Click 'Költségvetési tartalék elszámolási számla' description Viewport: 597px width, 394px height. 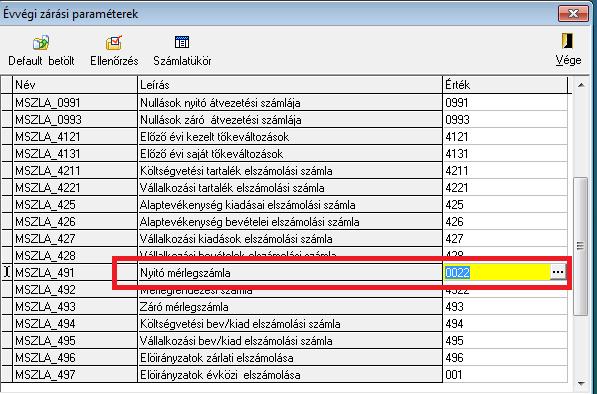(x=290, y=171)
